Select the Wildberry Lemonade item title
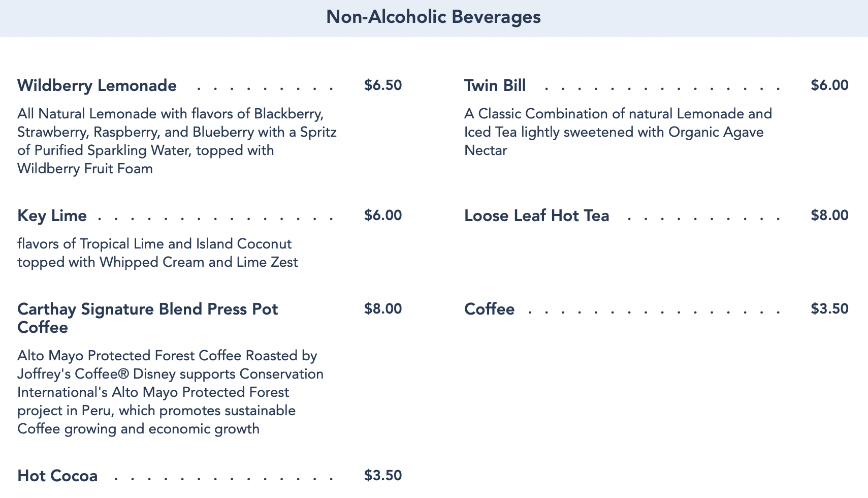The width and height of the screenshot is (868, 498). tap(97, 85)
